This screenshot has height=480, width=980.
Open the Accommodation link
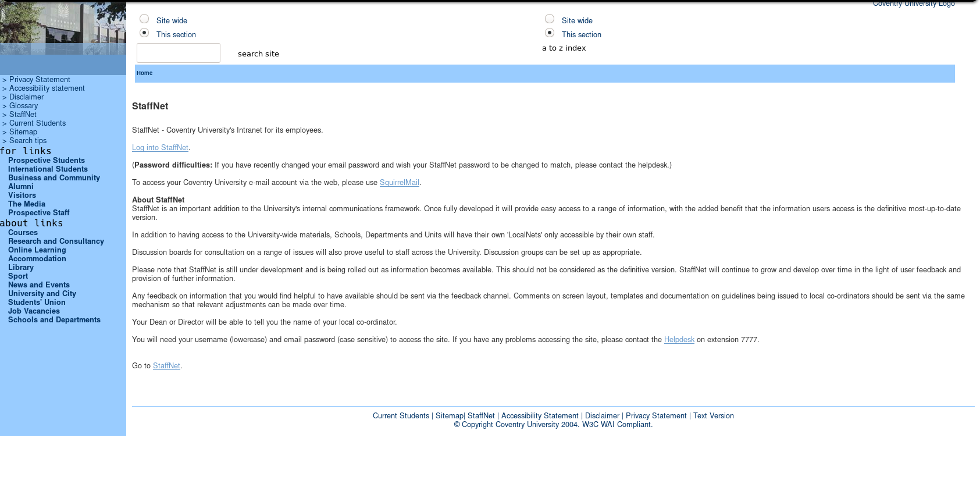(x=37, y=259)
